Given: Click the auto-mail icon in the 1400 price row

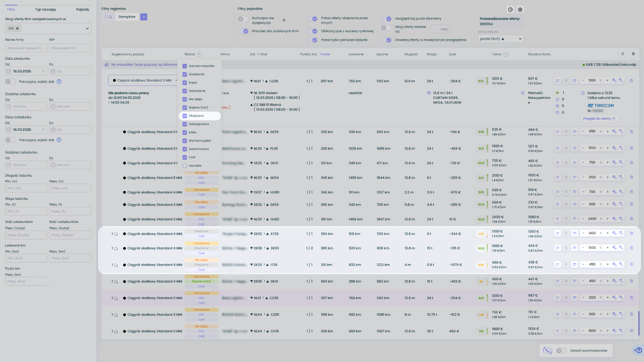Looking at the screenshot, I should 621,233.
